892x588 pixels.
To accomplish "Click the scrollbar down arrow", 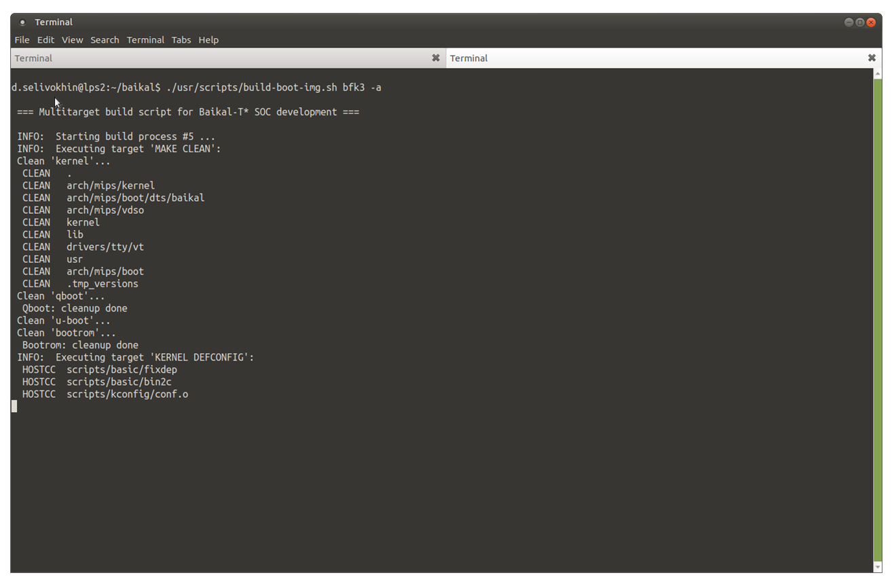I will (x=877, y=567).
